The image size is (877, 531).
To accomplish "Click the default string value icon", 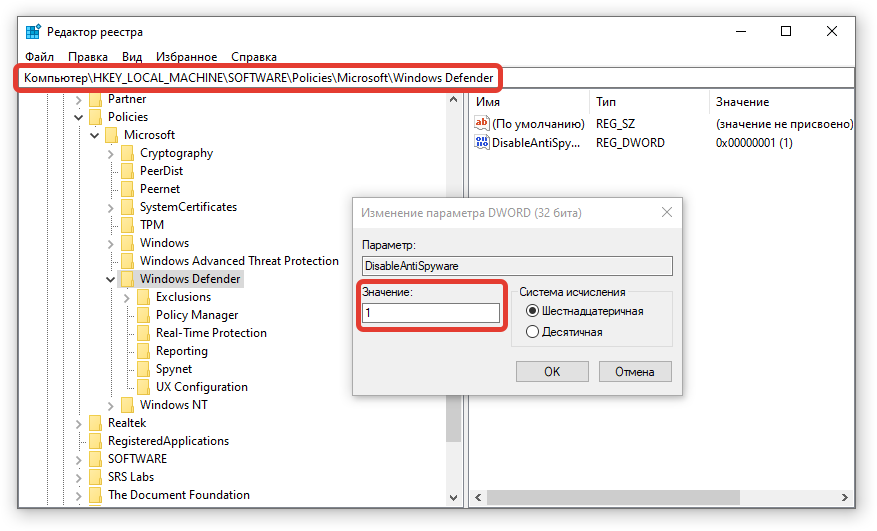I will [483, 124].
